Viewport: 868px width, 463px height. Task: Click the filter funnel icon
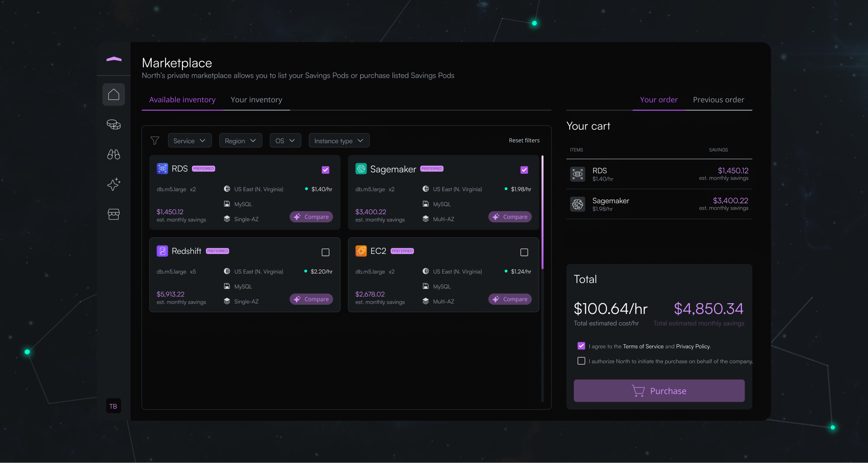coord(155,141)
